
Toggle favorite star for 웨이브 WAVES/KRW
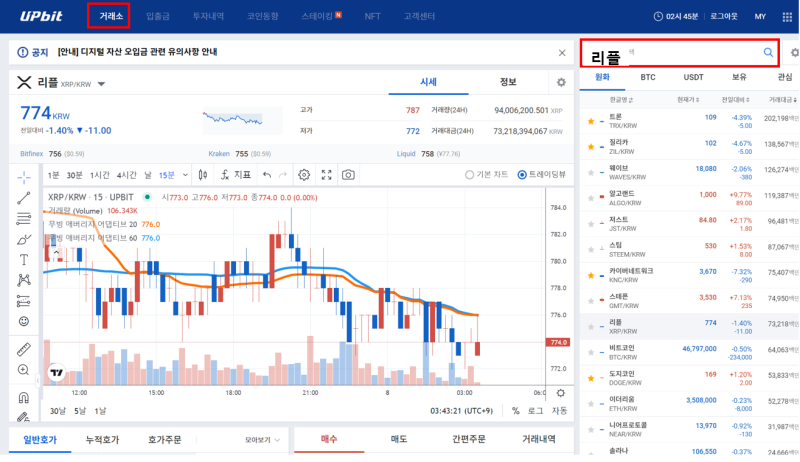tap(591, 173)
